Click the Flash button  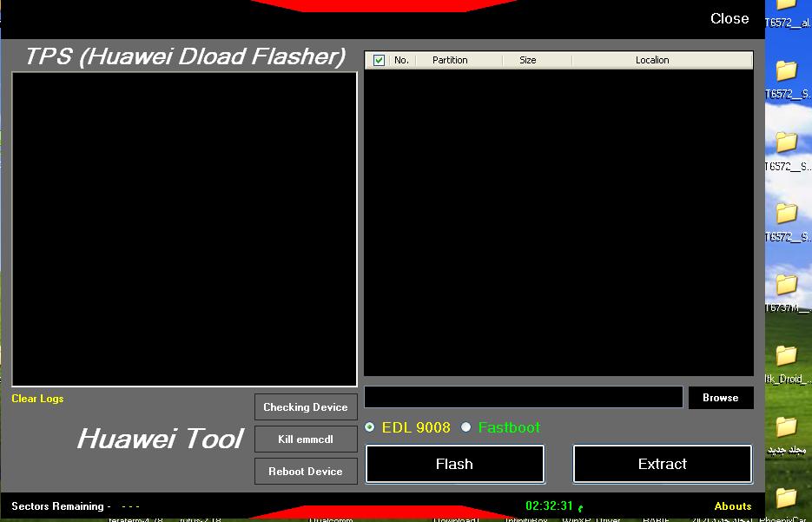point(455,464)
